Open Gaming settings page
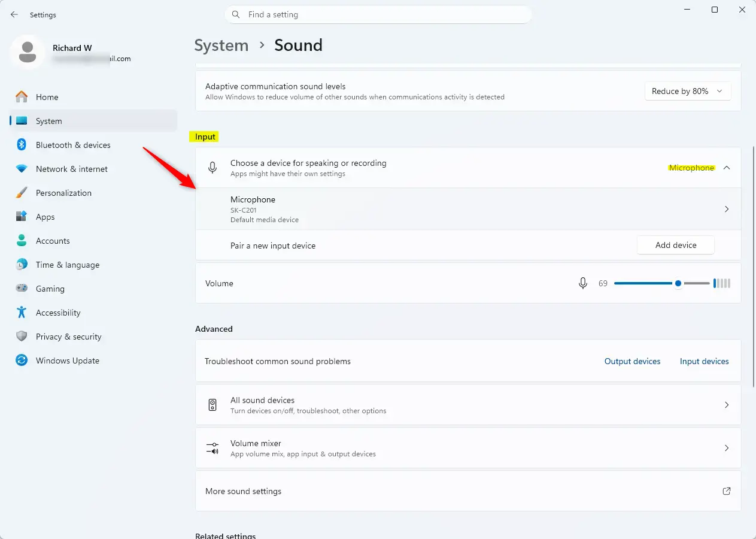Viewport: 756px width, 539px height. coord(93,289)
